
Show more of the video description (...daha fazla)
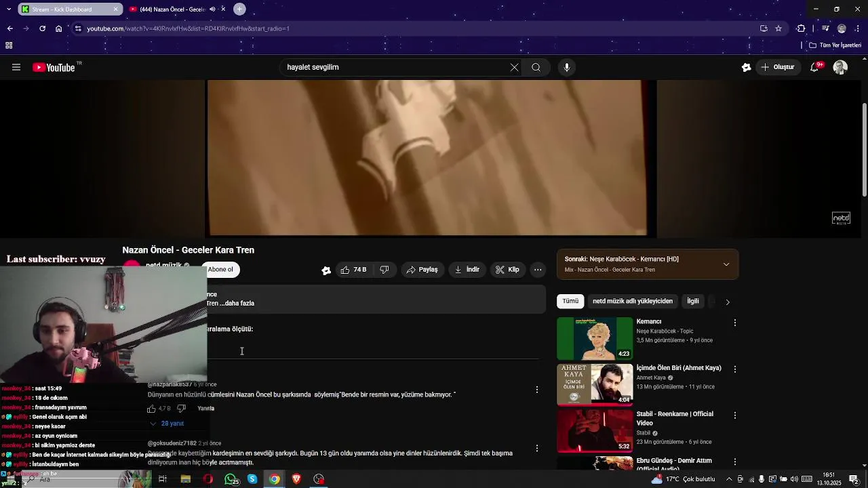click(237, 303)
